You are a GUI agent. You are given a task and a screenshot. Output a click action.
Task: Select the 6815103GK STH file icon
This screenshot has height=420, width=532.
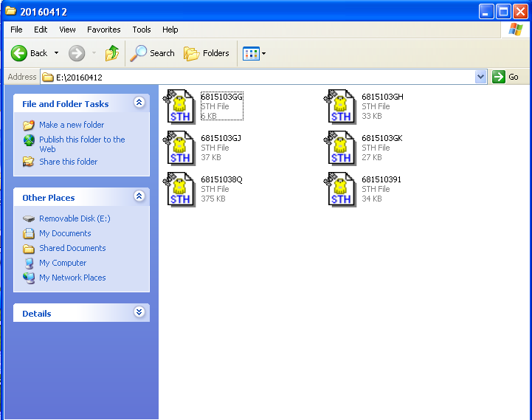tap(340, 148)
